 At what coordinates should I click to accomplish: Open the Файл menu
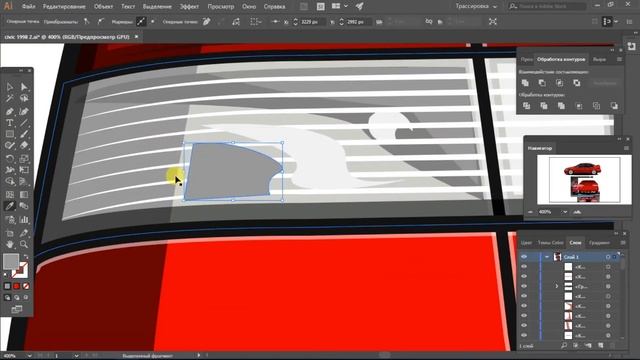pos(28,7)
